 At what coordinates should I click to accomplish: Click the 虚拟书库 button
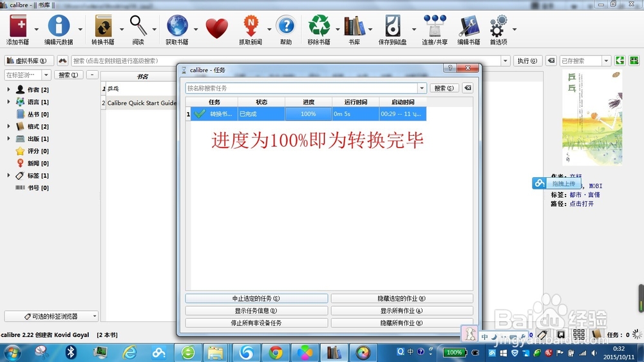[x=29, y=61]
